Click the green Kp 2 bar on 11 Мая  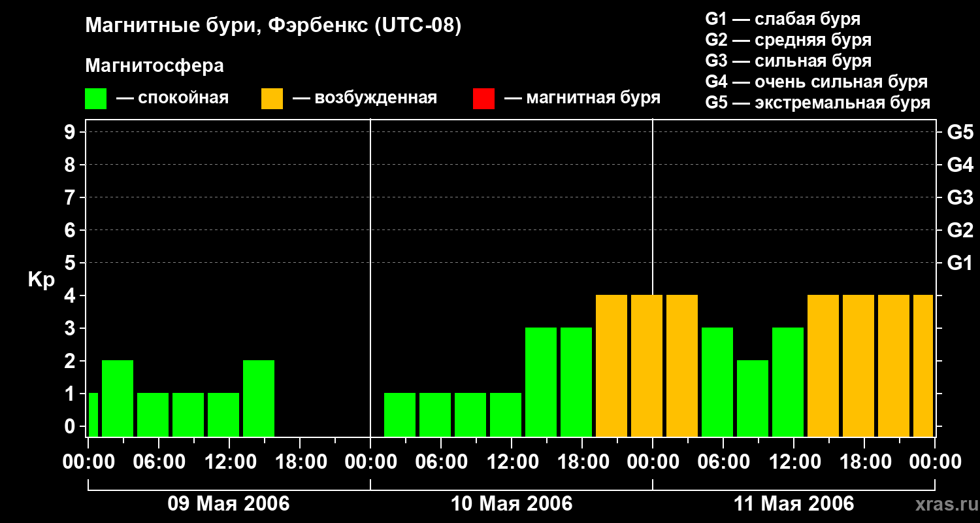pyautogui.click(x=753, y=398)
